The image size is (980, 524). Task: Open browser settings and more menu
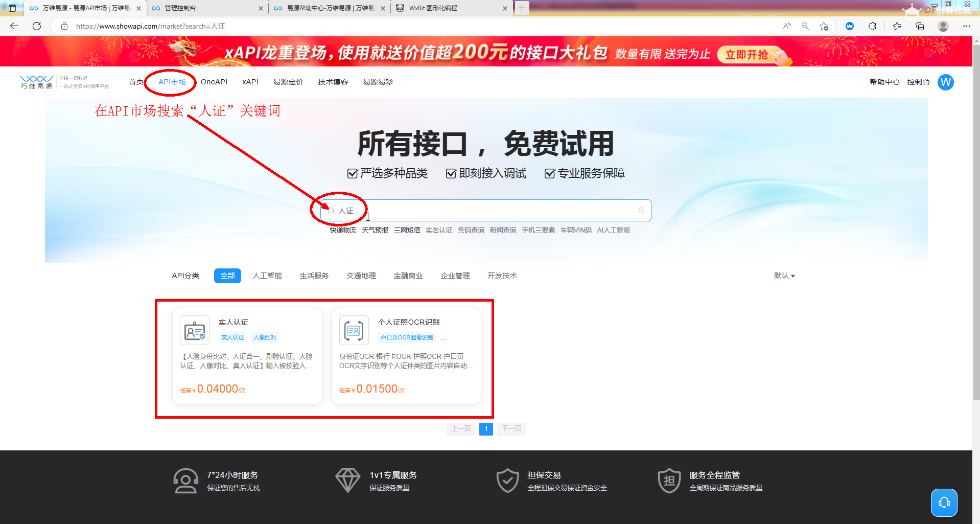click(x=967, y=26)
